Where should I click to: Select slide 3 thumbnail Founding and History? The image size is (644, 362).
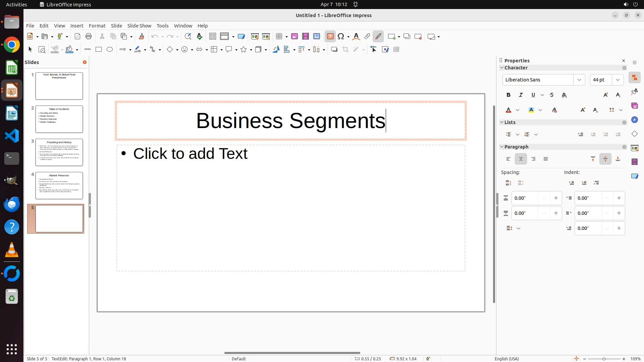(x=59, y=153)
